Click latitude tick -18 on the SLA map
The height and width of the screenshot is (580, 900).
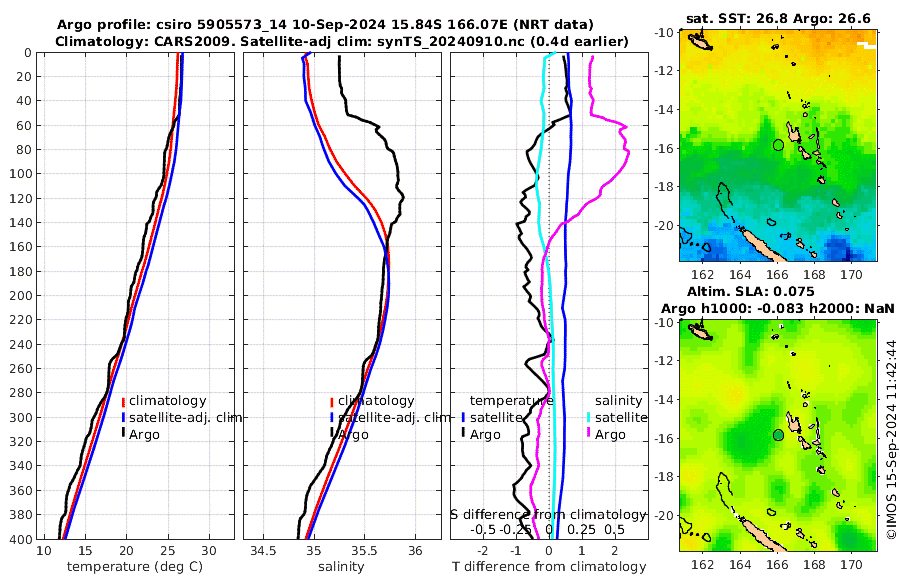click(665, 477)
